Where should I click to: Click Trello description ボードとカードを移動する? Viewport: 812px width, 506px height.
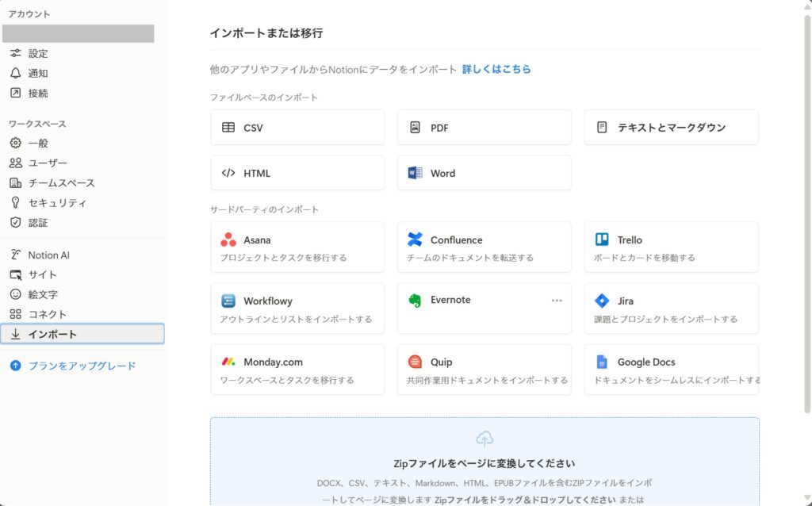(645, 258)
